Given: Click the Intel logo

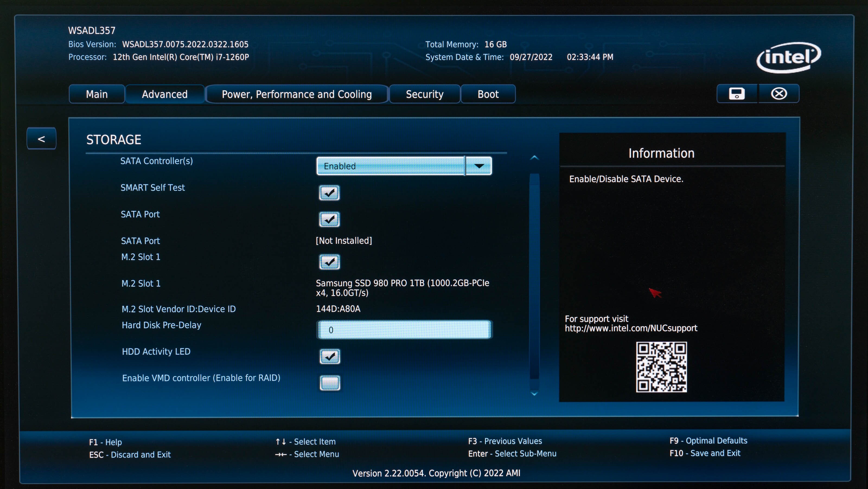Looking at the screenshot, I should pyautogui.click(x=789, y=57).
